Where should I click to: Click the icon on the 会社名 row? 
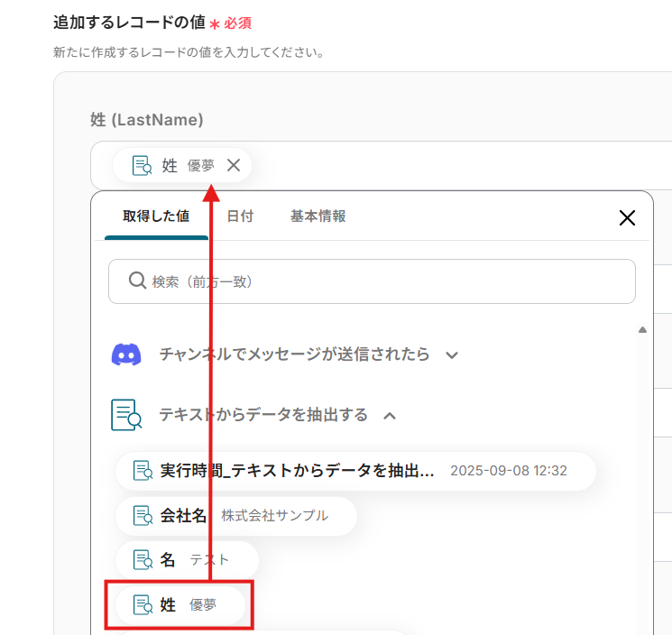pyautogui.click(x=143, y=515)
